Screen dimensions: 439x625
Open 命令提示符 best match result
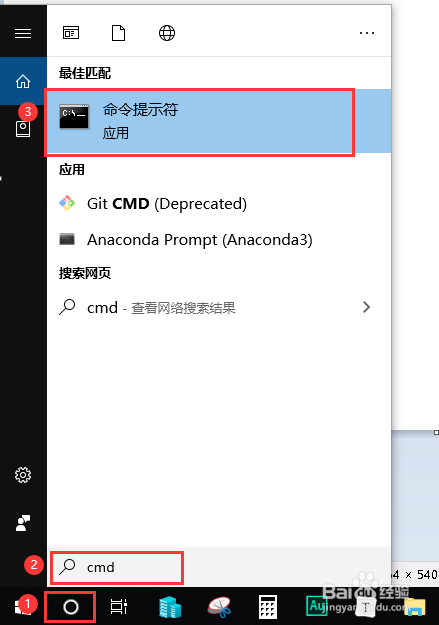tap(219, 121)
